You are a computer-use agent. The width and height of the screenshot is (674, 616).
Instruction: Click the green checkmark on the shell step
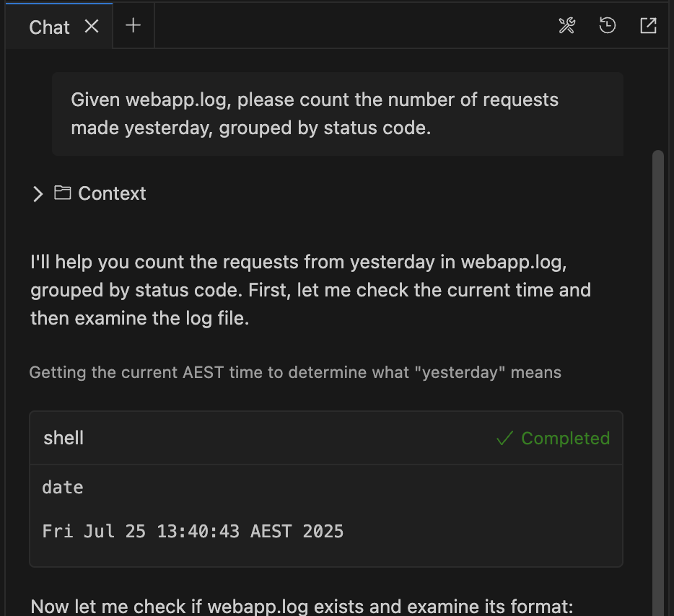click(504, 438)
